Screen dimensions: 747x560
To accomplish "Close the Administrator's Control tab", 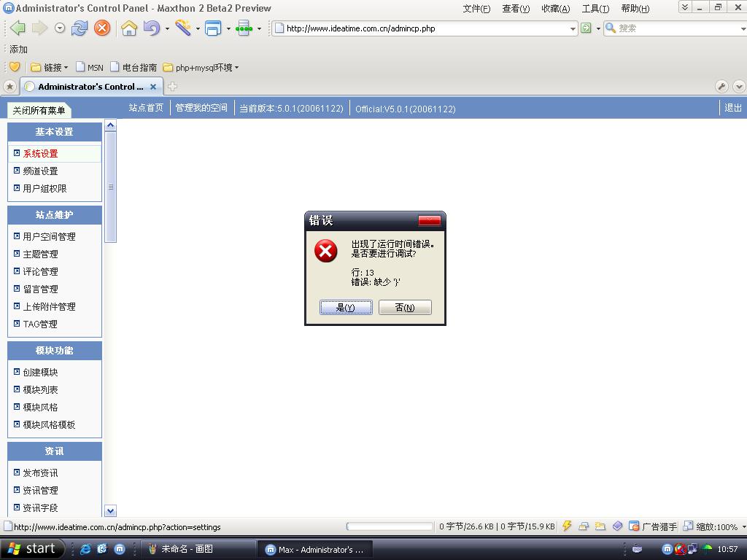I will tap(153, 87).
